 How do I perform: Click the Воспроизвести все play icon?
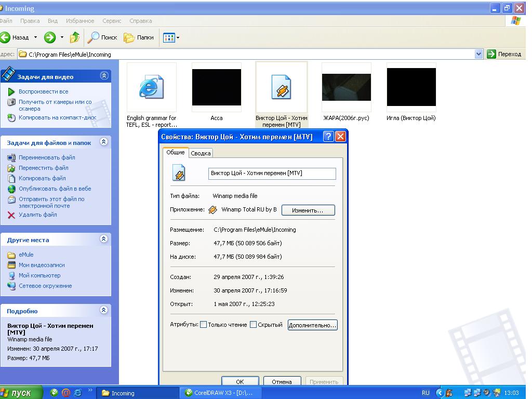pyautogui.click(x=11, y=91)
